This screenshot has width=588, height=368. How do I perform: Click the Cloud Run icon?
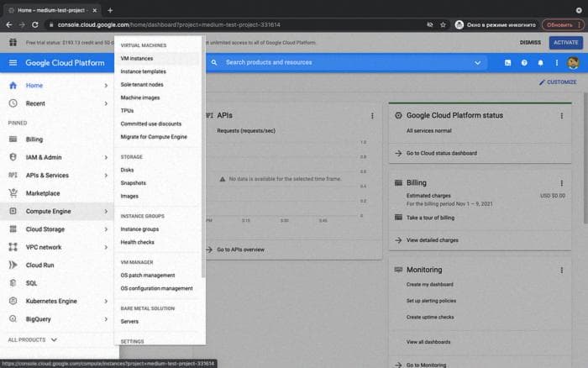pyautogui.click(x=13, y=265)
